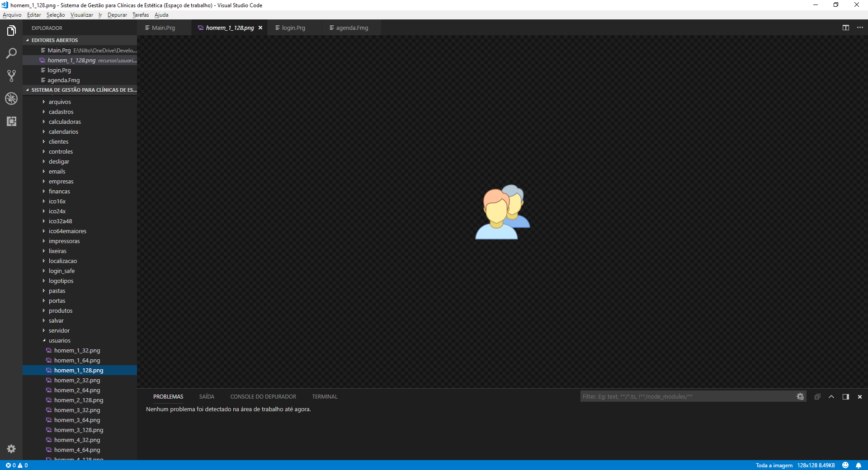Viewport: 868px width, 470px height.
Task: Switch to the Terminal panel tab
Action: coord(325,397)
